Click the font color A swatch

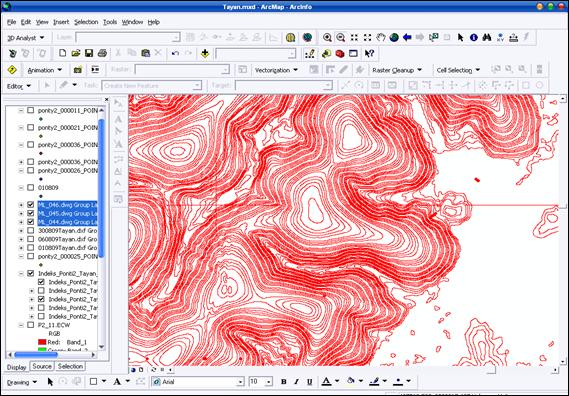[326, 381]
